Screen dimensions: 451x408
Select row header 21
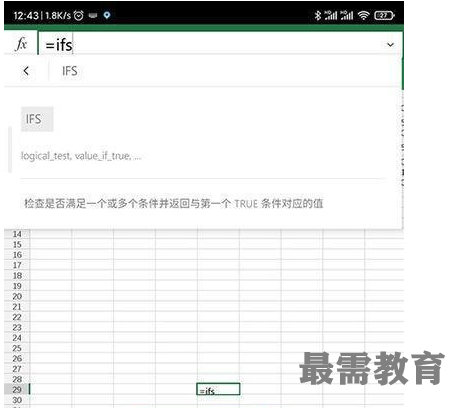click(17, 306)
